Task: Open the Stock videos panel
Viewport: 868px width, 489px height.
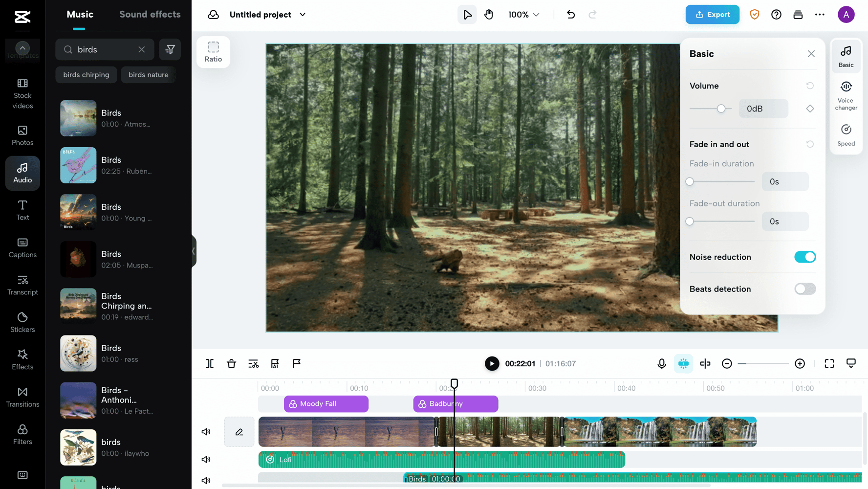Action: tap(22, 93)
